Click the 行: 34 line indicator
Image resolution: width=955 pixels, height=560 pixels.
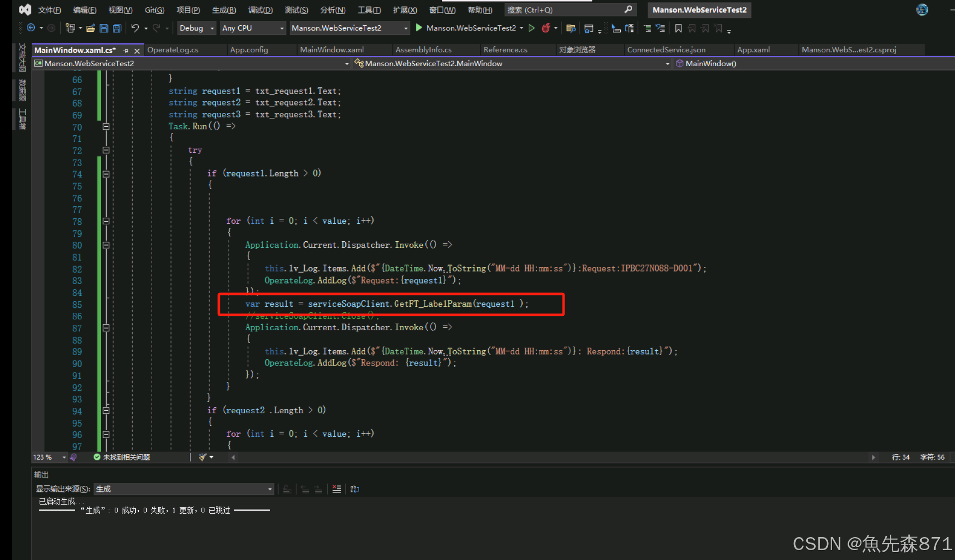tap(900, 457)
